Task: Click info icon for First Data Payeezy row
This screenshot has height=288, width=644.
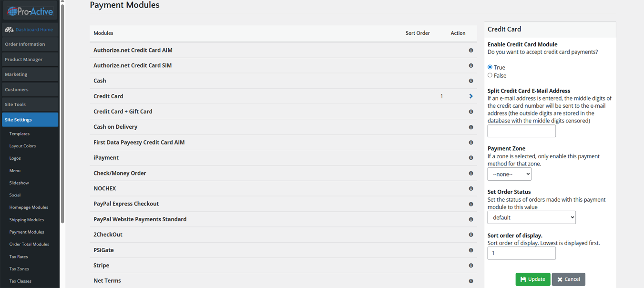Action: pos(471,143)
